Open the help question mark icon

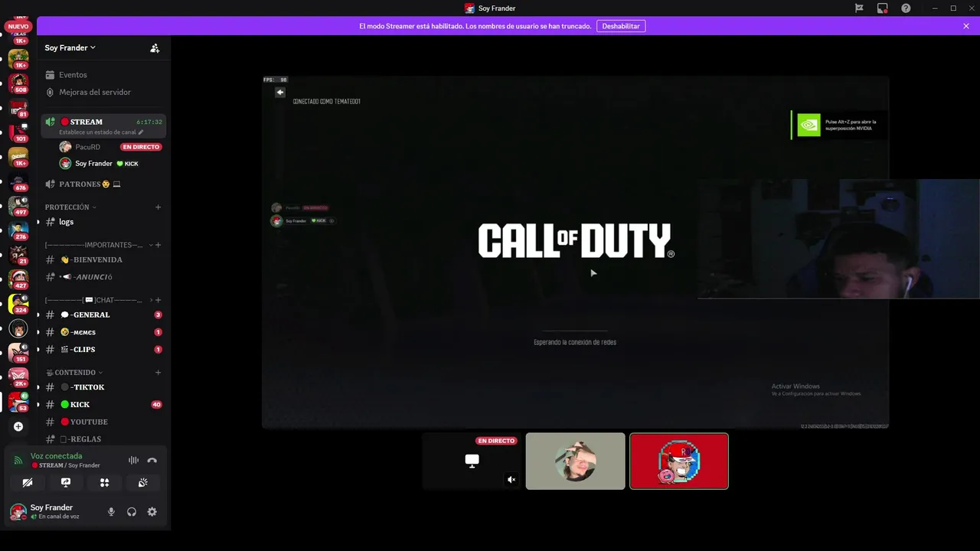coord(906,8)
